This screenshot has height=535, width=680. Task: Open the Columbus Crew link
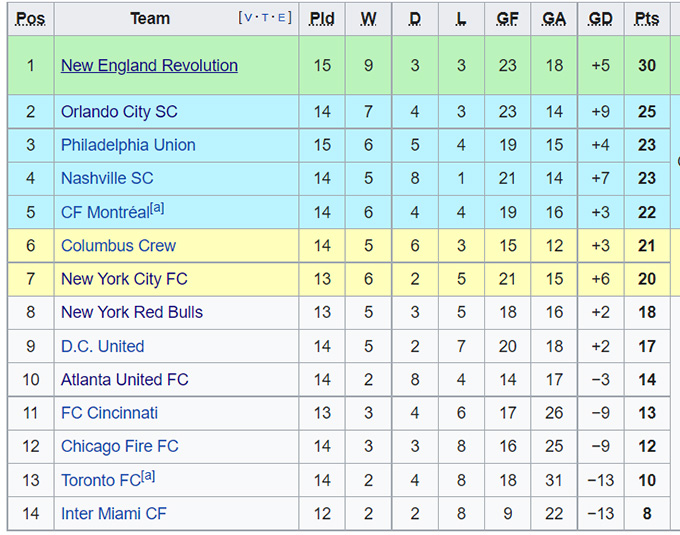(118, 246)
